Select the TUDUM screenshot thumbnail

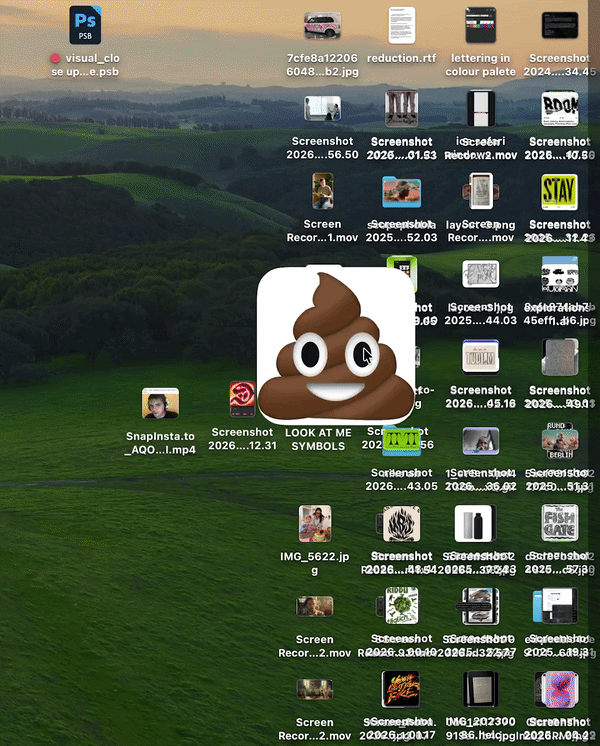coord(481,356)
